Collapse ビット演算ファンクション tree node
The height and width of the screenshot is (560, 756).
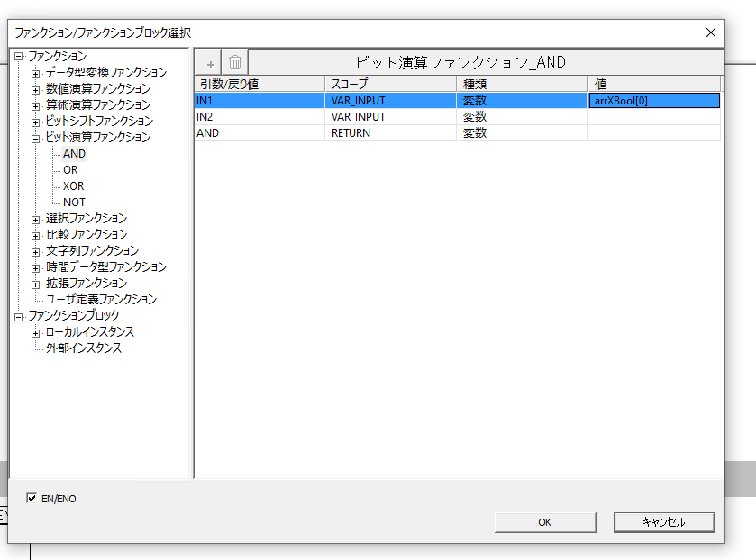(36, 138)
